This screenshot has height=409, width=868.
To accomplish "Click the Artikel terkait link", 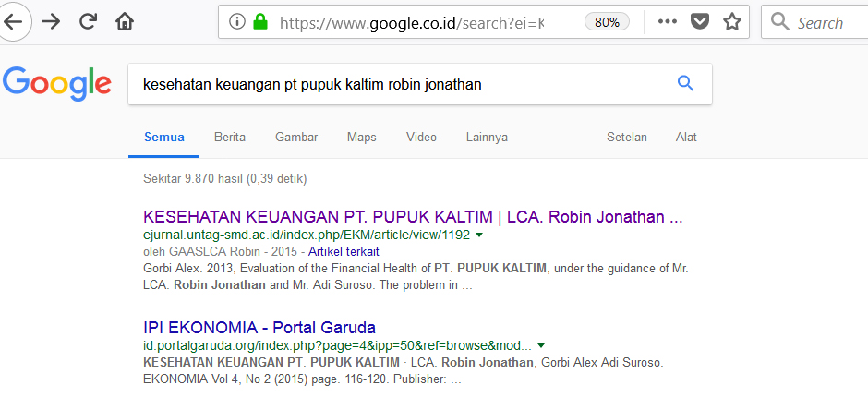I will (x=344, y=251).
